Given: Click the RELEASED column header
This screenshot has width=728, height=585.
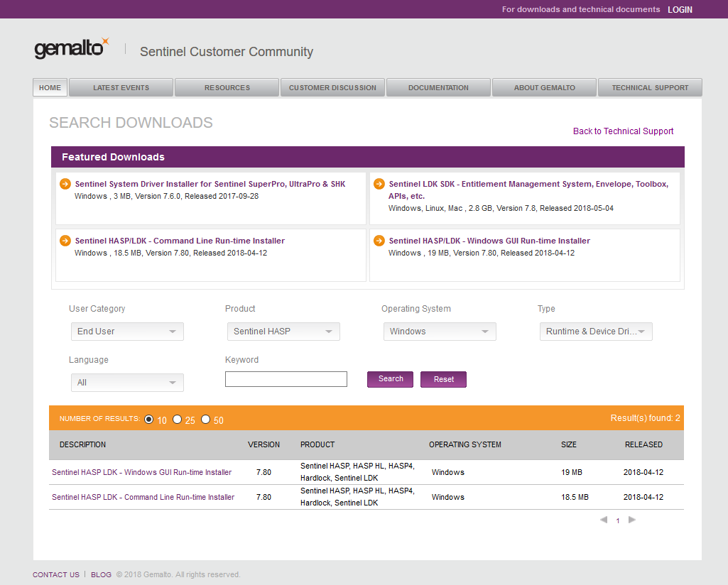Looking at the screenshot, I should (x=643, y=444).
